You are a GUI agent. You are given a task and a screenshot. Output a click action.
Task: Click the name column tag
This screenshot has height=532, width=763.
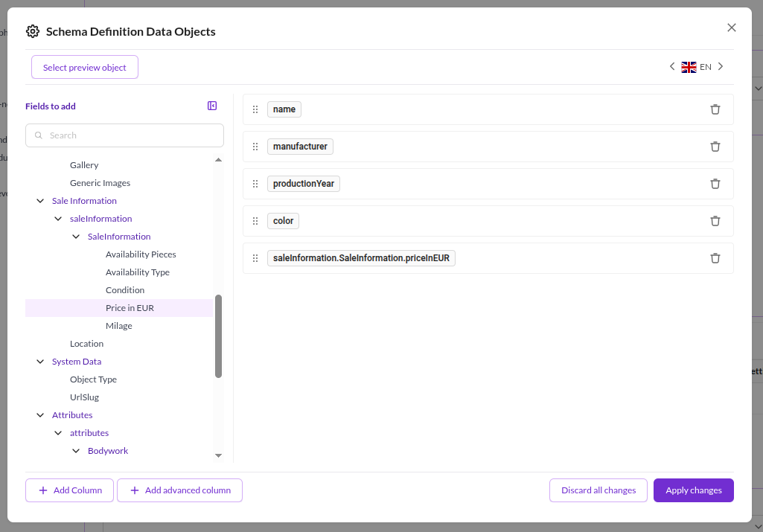[284, 109]
